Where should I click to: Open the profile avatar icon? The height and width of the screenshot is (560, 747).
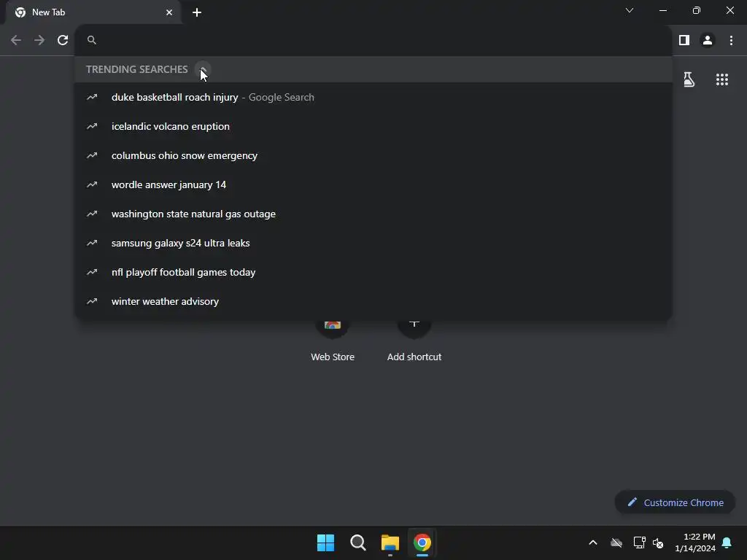(708, 41)
